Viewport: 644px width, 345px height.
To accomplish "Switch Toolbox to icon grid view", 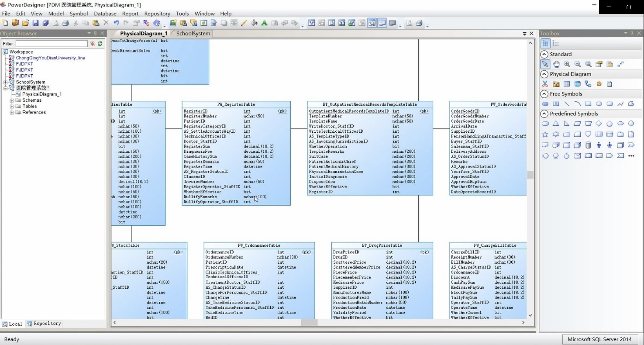I will point(545,43).
